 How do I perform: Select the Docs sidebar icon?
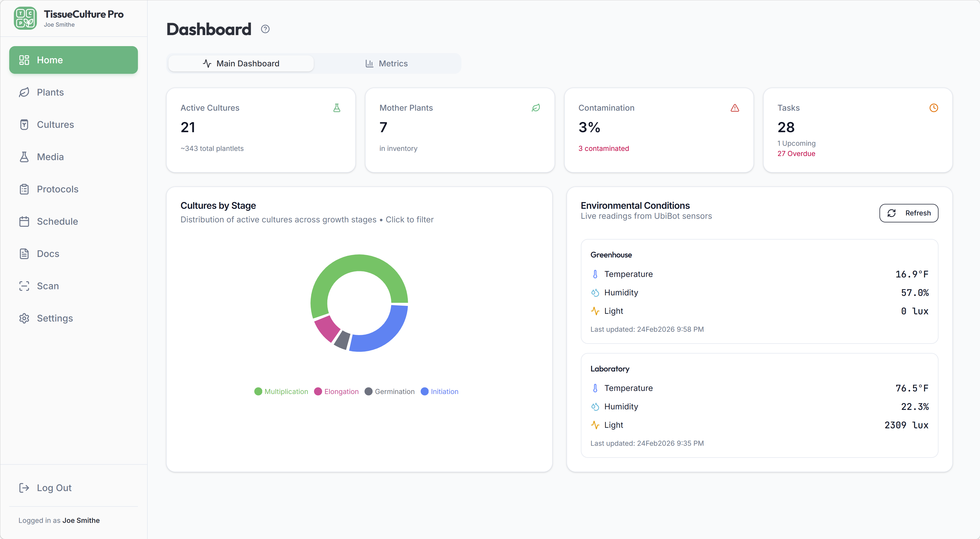(x=24, y=254)
